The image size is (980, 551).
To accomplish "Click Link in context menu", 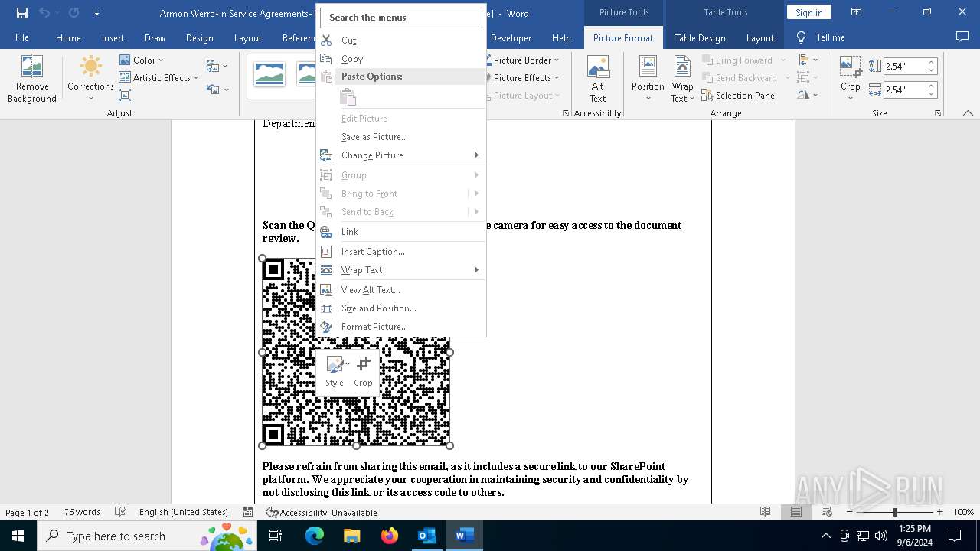I will click(x=401, y=232).
